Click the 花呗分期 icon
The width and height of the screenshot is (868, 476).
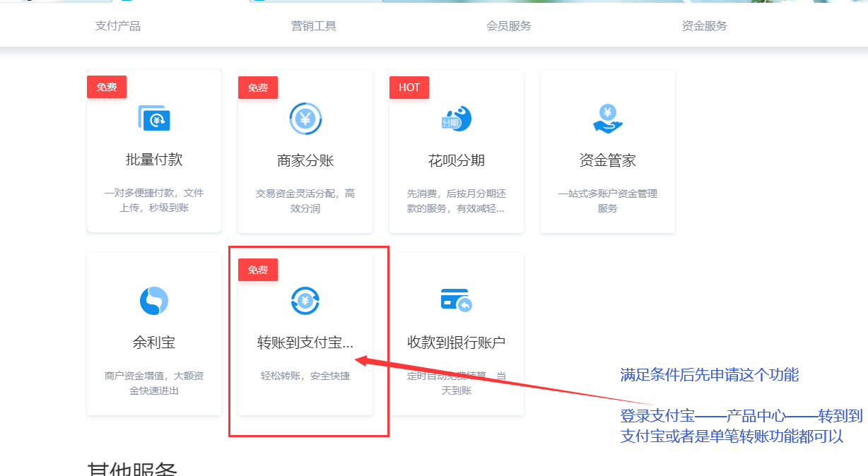point(457,119)
